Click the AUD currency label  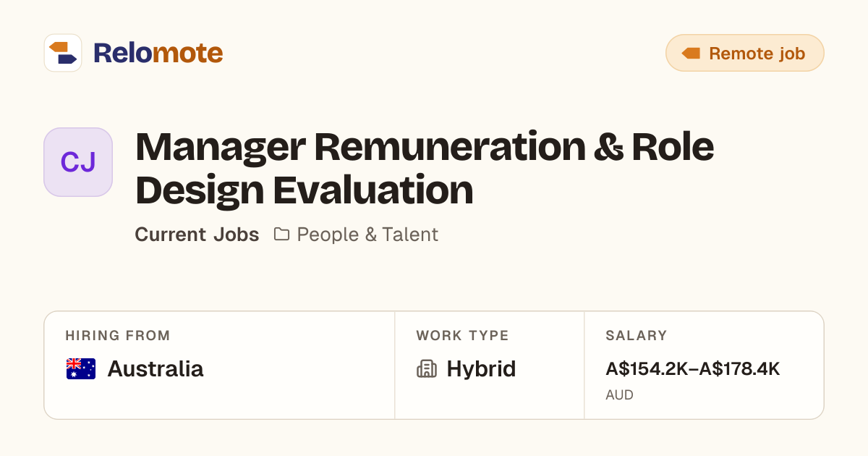click(x=619, y=395)
